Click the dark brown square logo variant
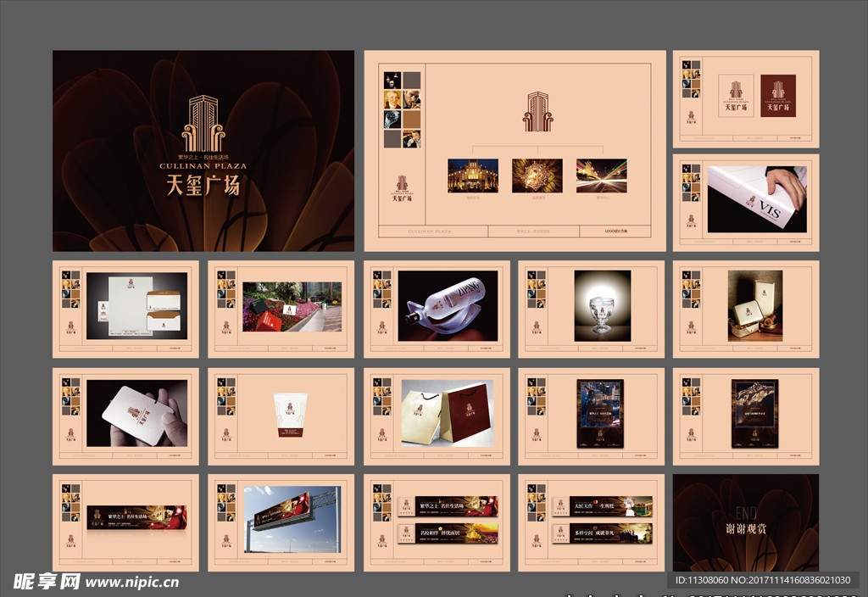Viewport: 868px width, 597px height. coord(777,95)
